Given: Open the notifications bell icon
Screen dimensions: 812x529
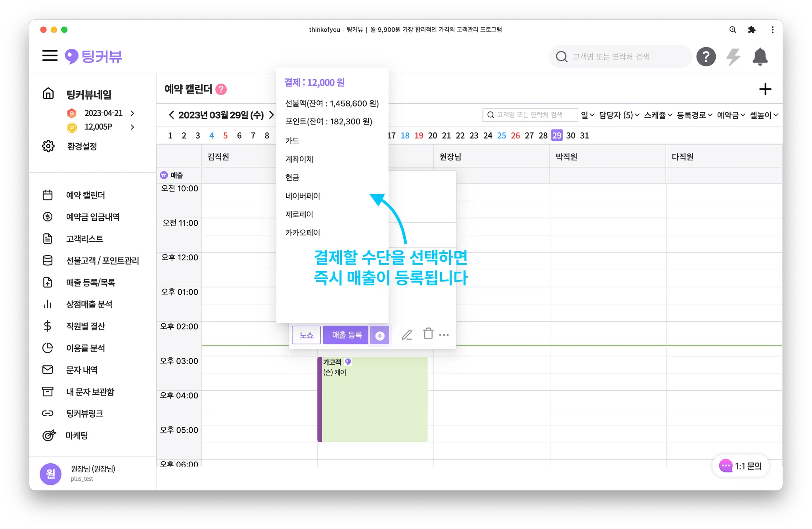Looking at the screenshot, I should coord(760,57).
